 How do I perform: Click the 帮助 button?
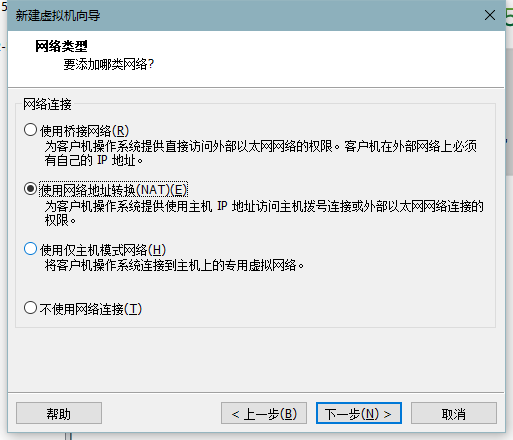59,413
